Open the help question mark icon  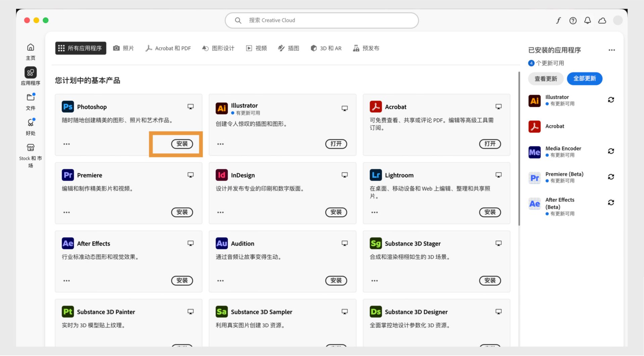coord(573,20)
